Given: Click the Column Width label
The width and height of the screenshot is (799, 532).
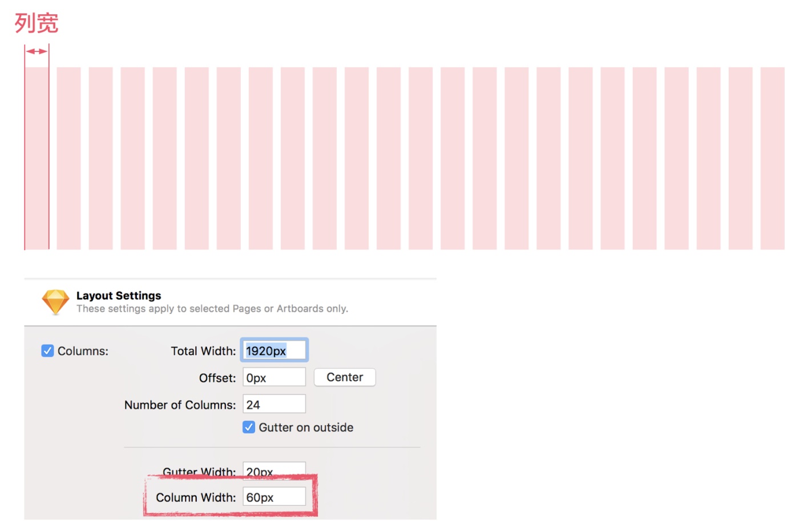Looking at the screenshot, I should point(196,498).
